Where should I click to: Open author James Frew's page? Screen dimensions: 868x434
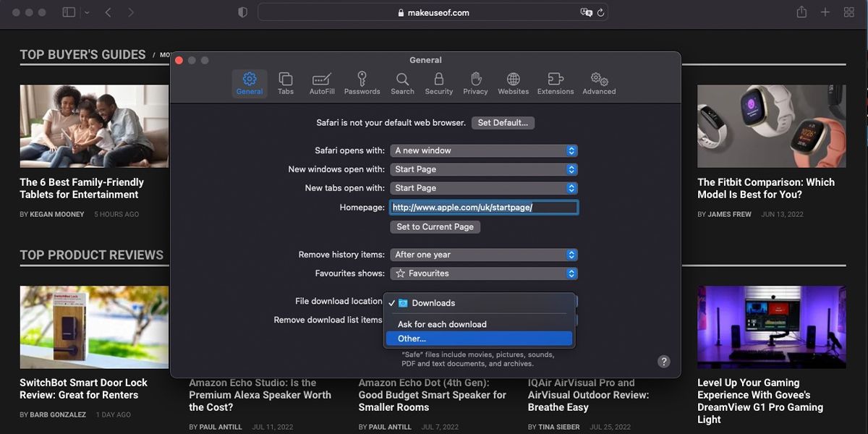point(729,214)
